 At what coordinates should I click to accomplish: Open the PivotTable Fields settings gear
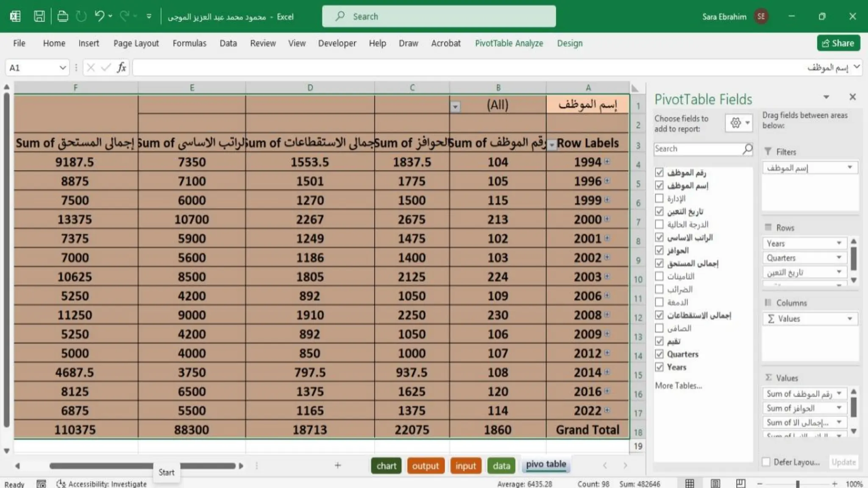[x=736, y=123]
